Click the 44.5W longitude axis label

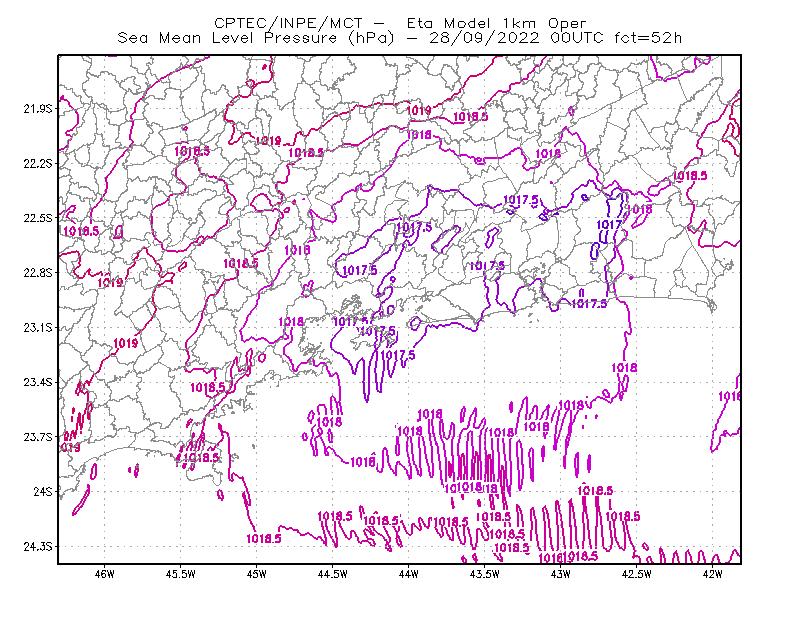tap(333, 574)
